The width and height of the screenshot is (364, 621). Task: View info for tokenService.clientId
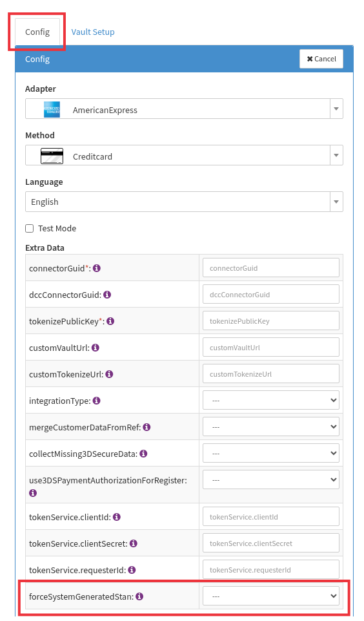[x=117, y=517]
